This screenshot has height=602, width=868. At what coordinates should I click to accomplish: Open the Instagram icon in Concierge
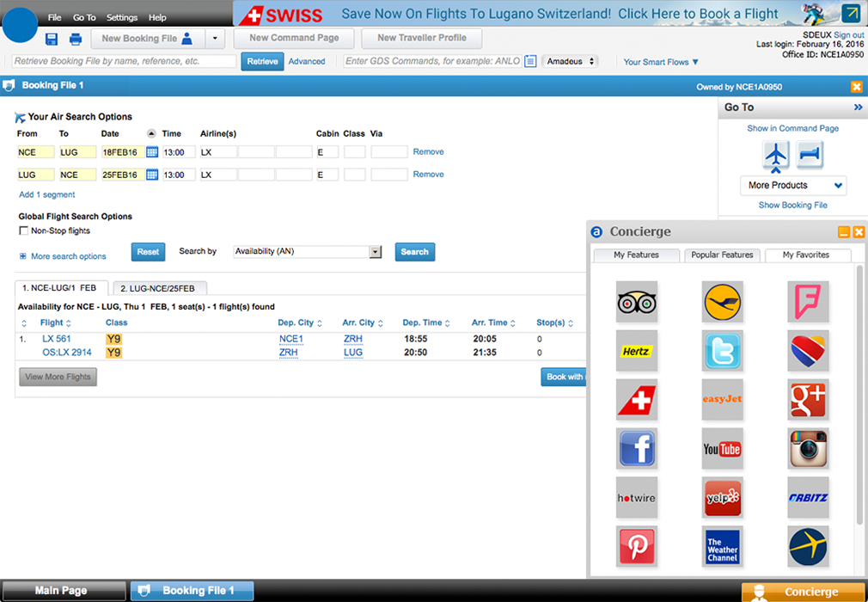point(808,449)
